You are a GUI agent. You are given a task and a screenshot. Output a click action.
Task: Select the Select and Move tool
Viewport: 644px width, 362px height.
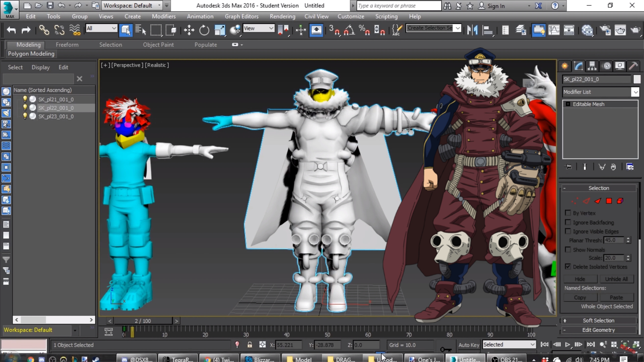tap(189, 30)
